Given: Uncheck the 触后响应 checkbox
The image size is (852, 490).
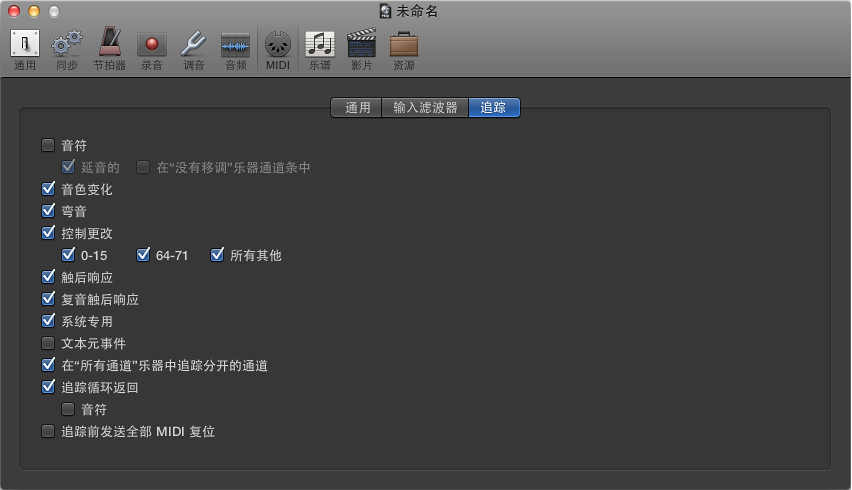Looking at the screenshot, I should [48, 277].
